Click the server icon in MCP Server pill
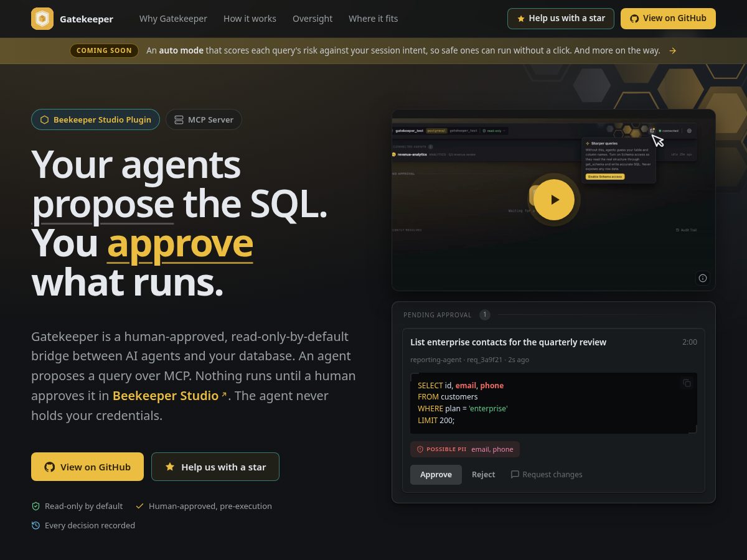The height and width of the screenshot is (560, 747). click(179, 119)
